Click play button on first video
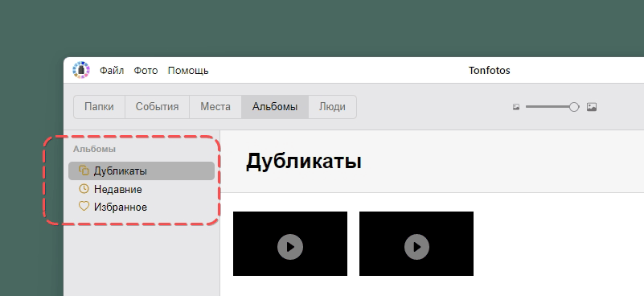This screenshot has width=644, height=296. tap(290, 247)
